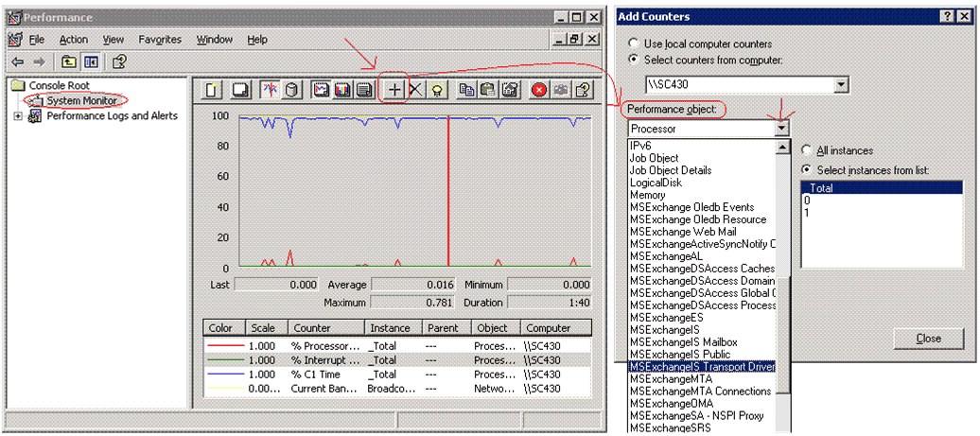Screen dimensions: 980x436
Task: Switch to View Report icon
Action: pos(362,90)
